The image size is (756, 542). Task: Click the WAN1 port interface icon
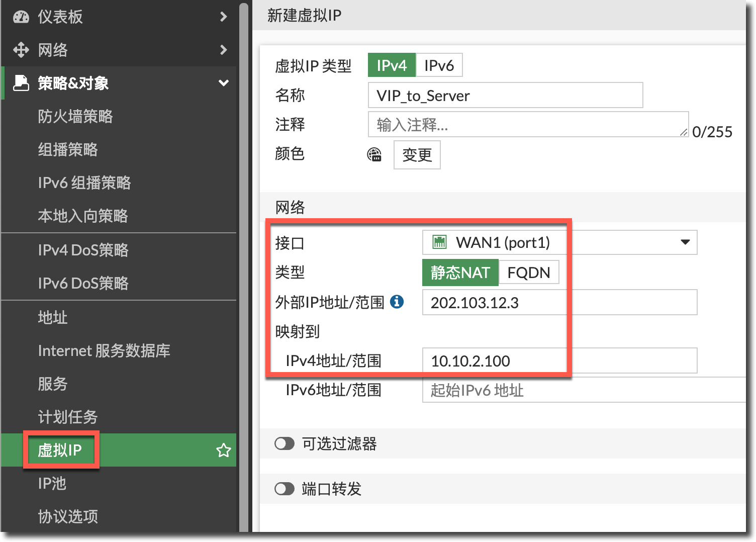point(439,242)
